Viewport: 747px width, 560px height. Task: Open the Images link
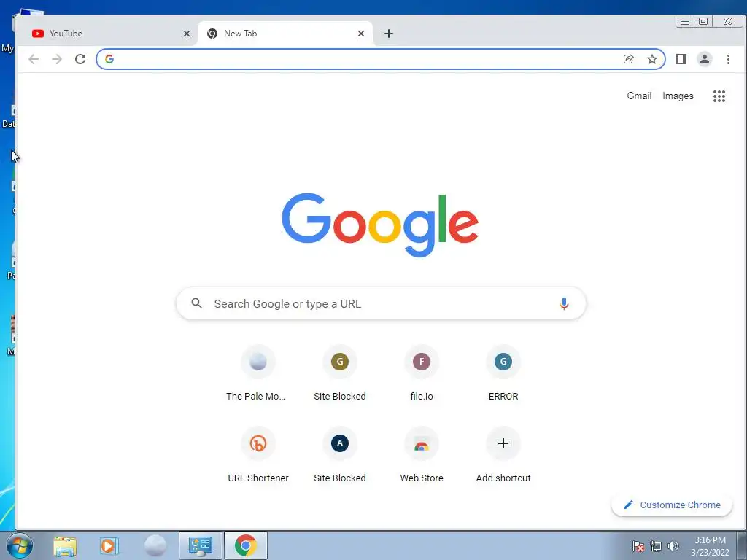click(x=678, y=96)
